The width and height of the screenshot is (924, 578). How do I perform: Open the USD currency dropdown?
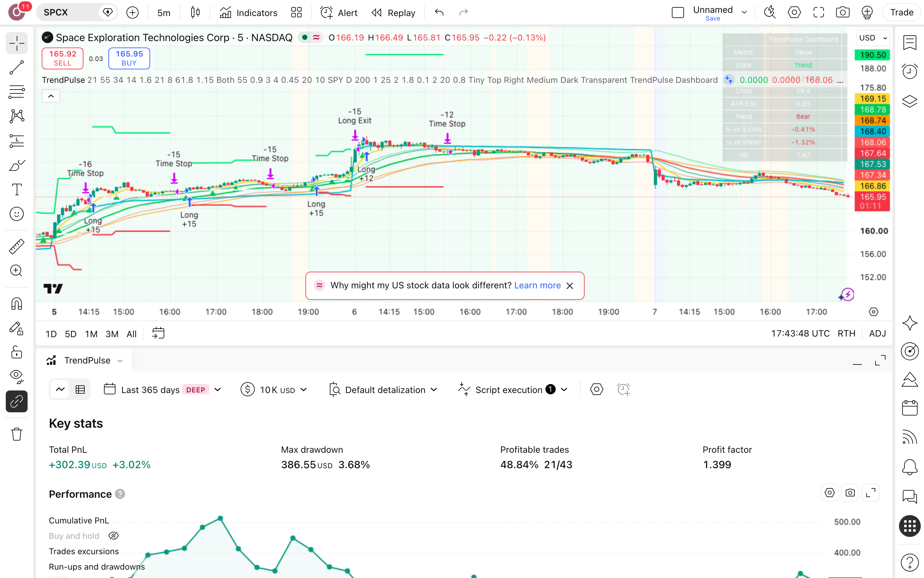point(873,38)
